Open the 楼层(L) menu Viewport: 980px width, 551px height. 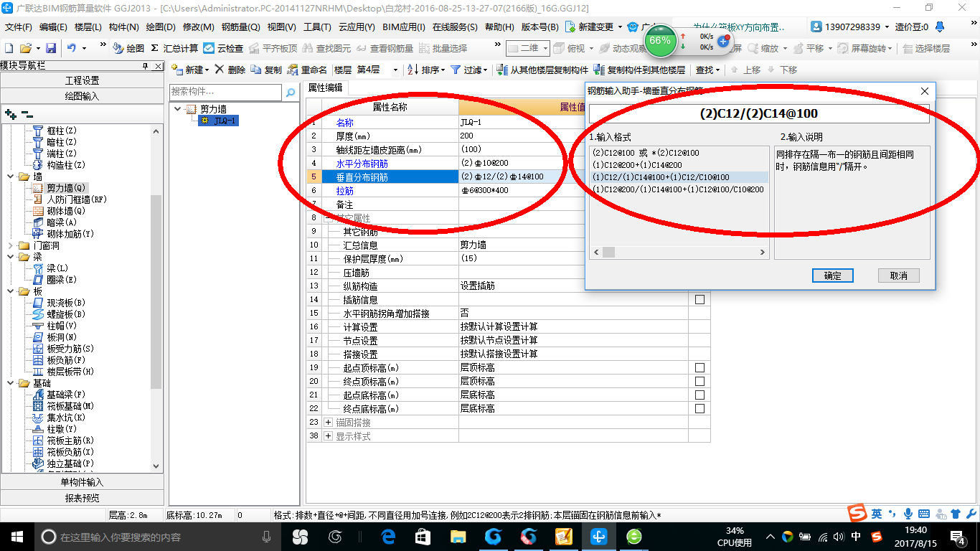[88, 27]
